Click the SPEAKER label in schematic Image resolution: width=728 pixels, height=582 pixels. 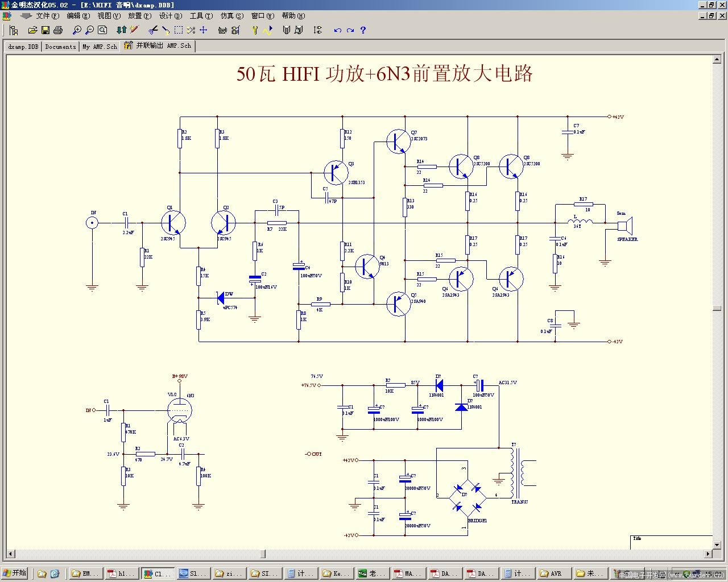(x=627, y=239)
